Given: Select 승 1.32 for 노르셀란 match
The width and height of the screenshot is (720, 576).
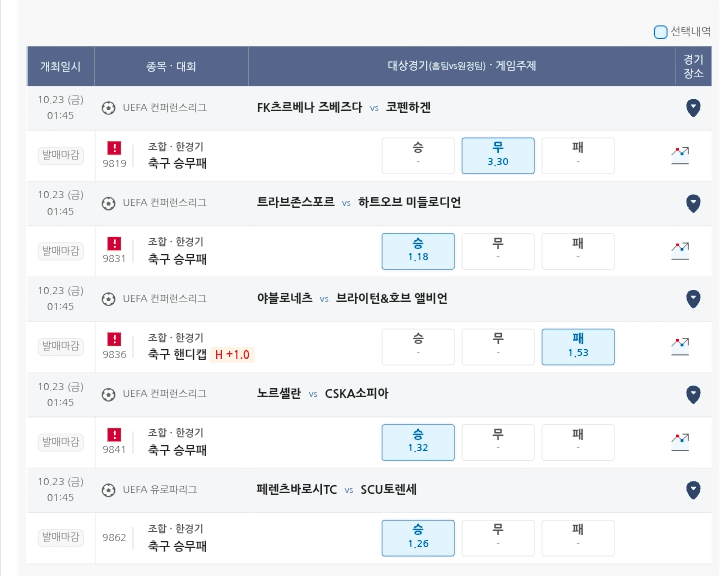Looking at the screenshot, I should pos(418,442).
